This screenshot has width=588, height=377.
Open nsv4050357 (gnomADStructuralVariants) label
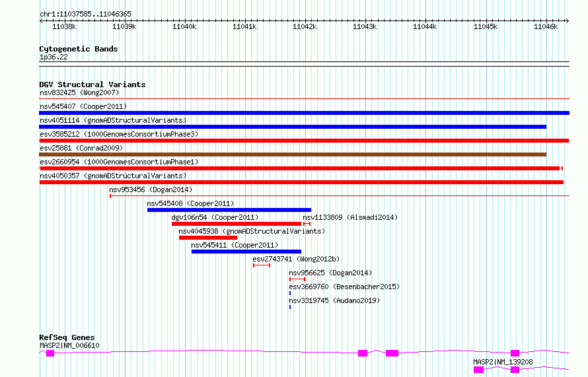pyautogui.click(x=113, y=176)
